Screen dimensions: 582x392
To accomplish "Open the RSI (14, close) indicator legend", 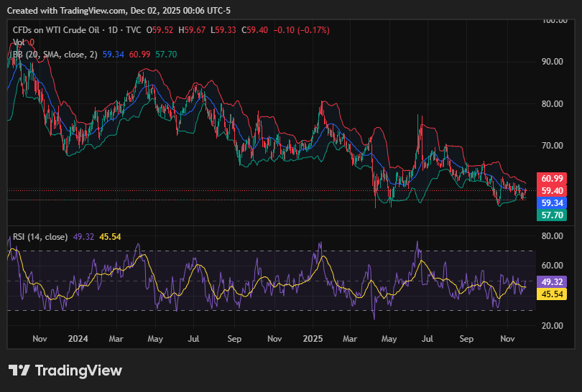I will coord(40,236).
